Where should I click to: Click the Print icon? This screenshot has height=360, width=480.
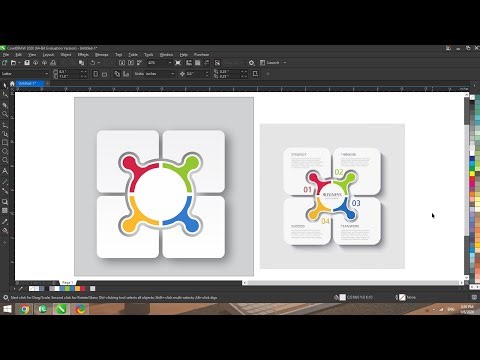coord(53,63)
